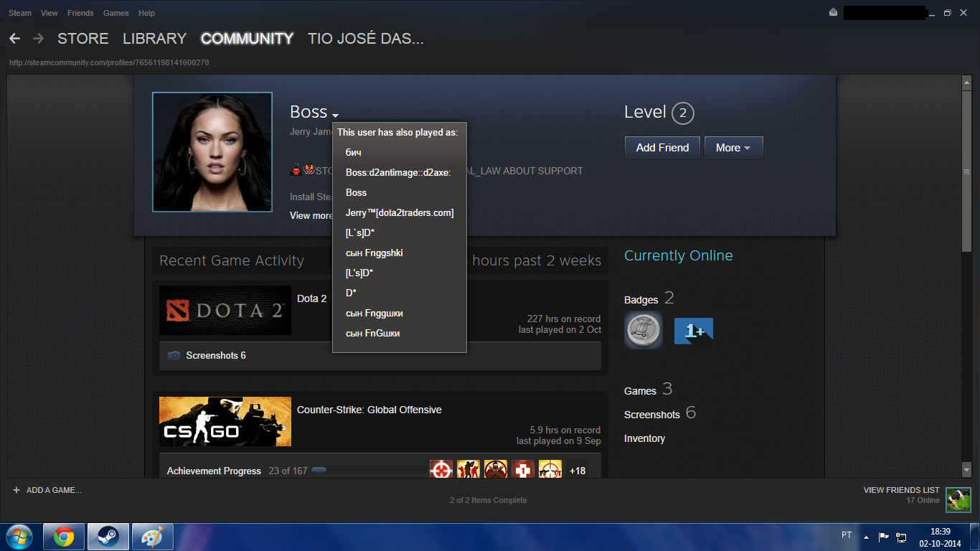This screenshot has height=551, width=980.
Task: Open the Games 3 link
Action: pos(649,390)
